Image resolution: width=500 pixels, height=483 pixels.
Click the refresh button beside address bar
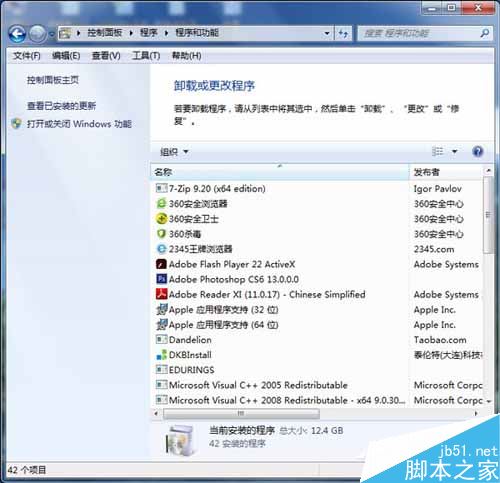343,33
